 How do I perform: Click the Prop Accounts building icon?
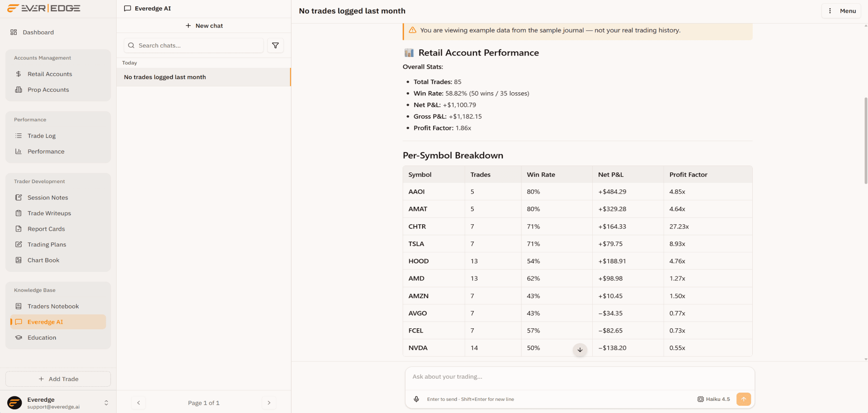point(19,90)
